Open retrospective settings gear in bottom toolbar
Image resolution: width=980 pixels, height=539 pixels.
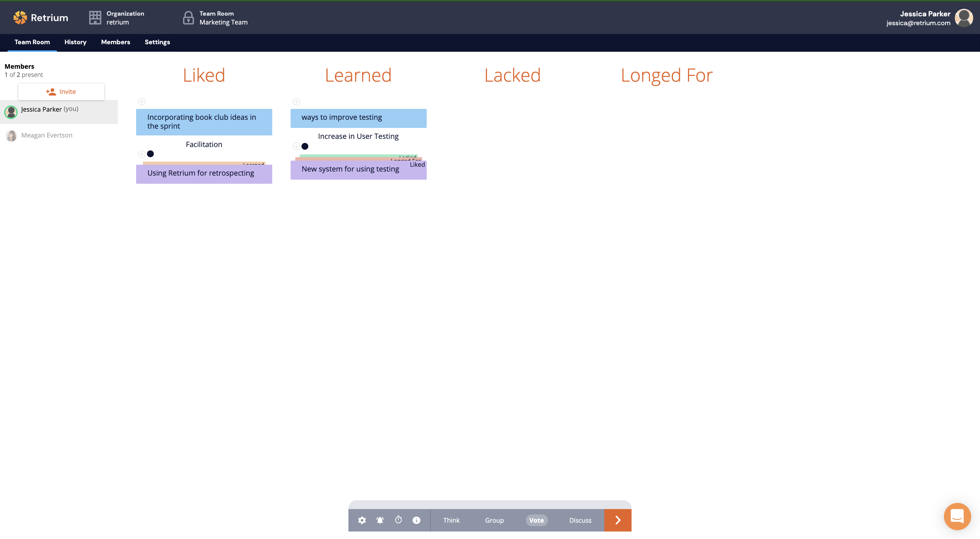tap(362, 520)
